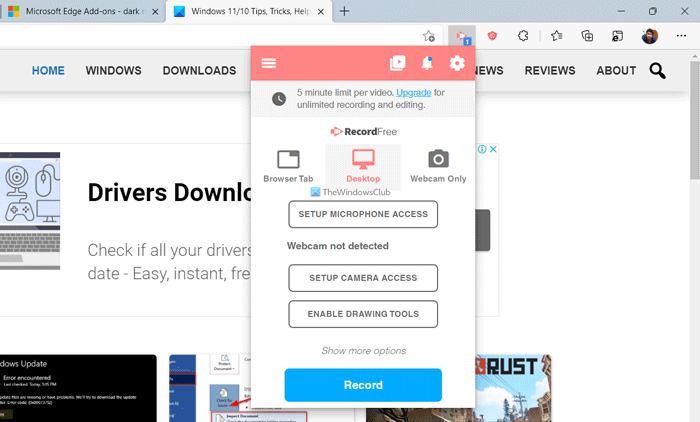Open the Favorites star-list icon
Viewport: 700px width, 422px height.
tap(556, 36)
